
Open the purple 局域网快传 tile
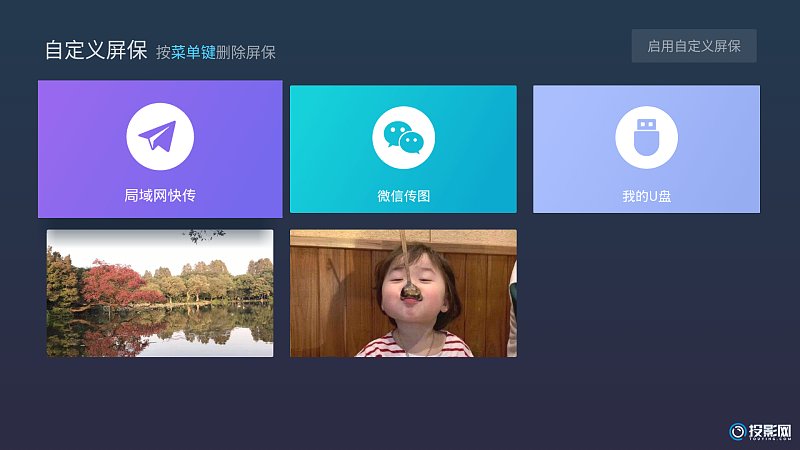(160, 150)
